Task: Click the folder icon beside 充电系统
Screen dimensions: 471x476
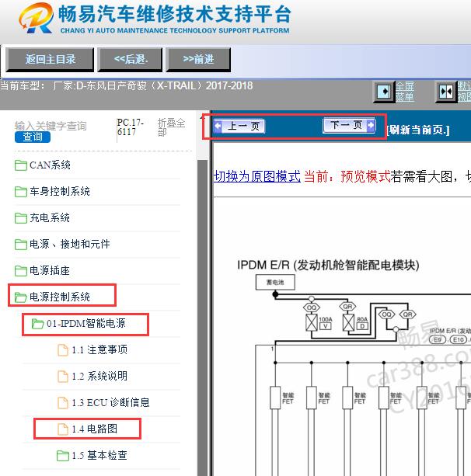Action: click(21, 218)
